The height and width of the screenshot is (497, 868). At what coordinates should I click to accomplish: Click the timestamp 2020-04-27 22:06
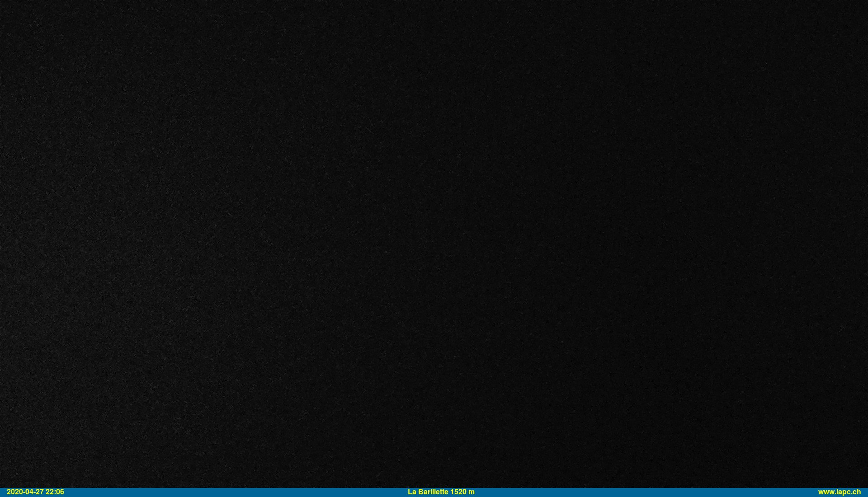pyautogui.click(x=35, y=492)
